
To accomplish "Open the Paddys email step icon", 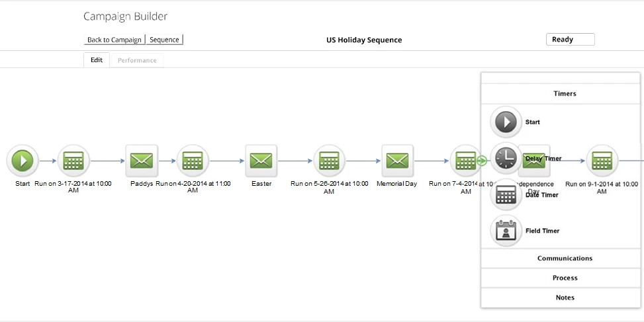I will click(x=141, y=161).
